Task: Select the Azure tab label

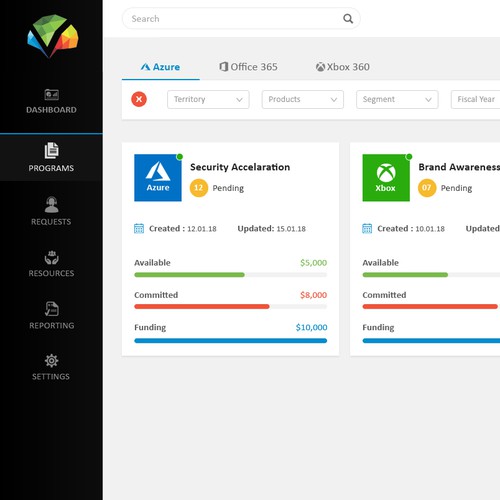Action: pos(166,67)
